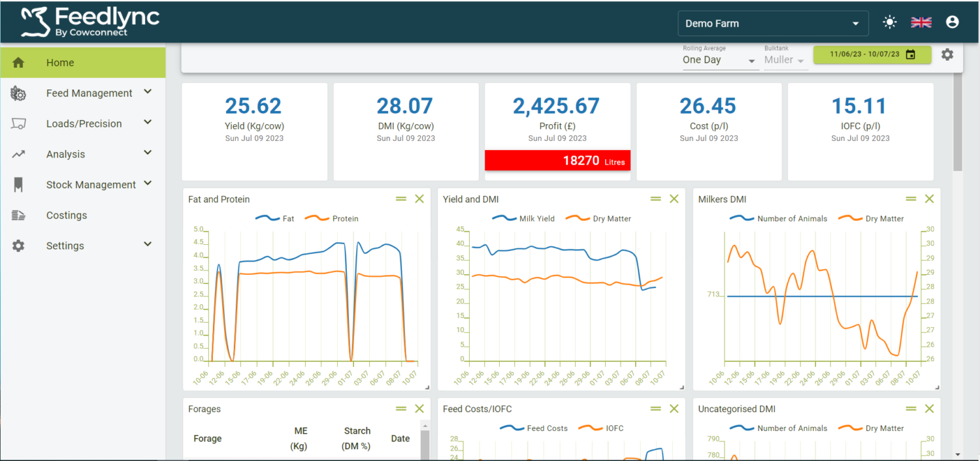
Task: Toggle light/dark theme with the sun icon
Action: coord(890,22)
